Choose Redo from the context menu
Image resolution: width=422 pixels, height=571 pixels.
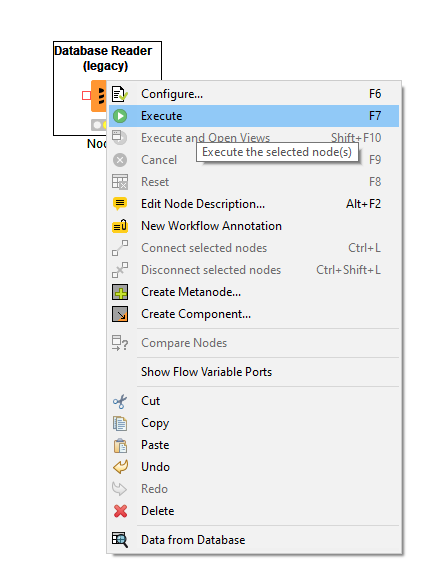click(x=254, y=489)
